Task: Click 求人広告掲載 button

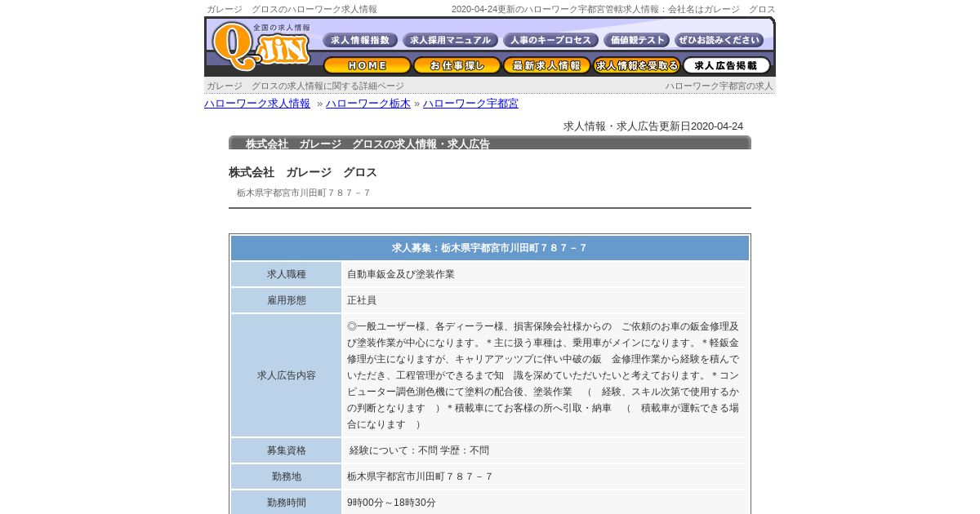Action: pyautogui.click(x=727, y=65)
